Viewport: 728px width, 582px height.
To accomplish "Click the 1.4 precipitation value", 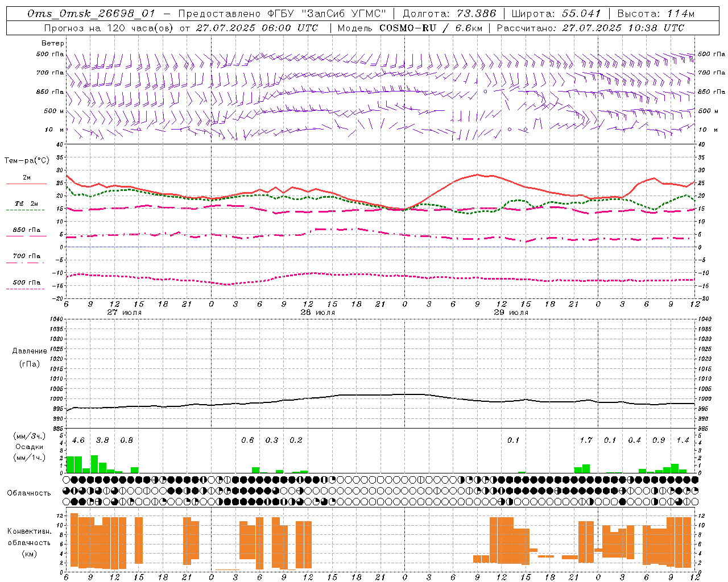I will pos(682,440).
